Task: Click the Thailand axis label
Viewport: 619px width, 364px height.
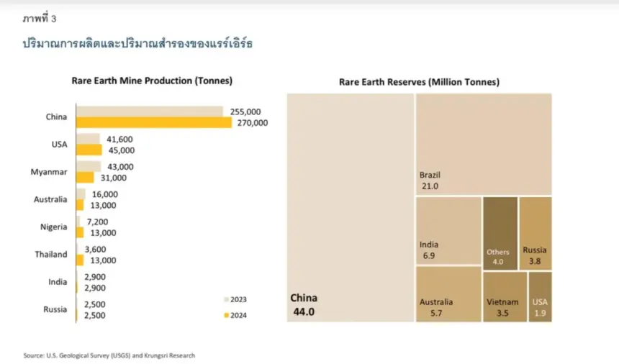Action: click(51, 255)
